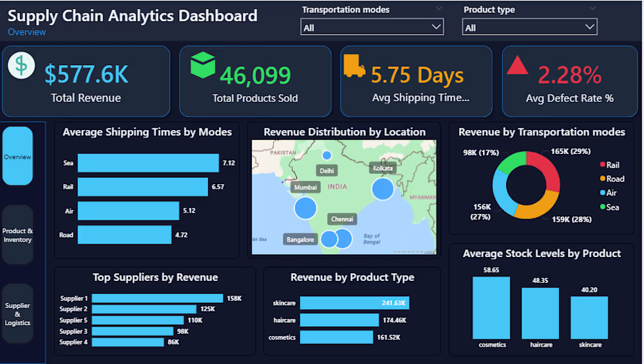The height and width of the screenshot is (364, 644).
Task: Click the 2.28% defect rate value
Action: [570, 75]
